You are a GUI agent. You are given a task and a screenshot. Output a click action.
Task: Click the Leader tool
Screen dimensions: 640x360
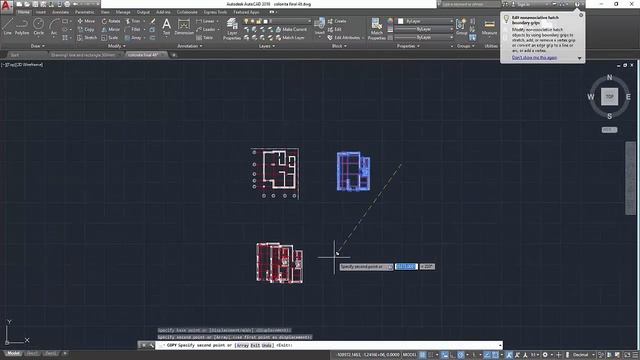pyautogui.click(x=206, y=29)
